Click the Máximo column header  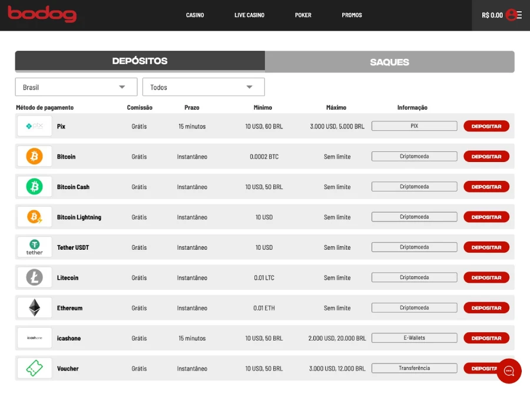click(336, 108)
